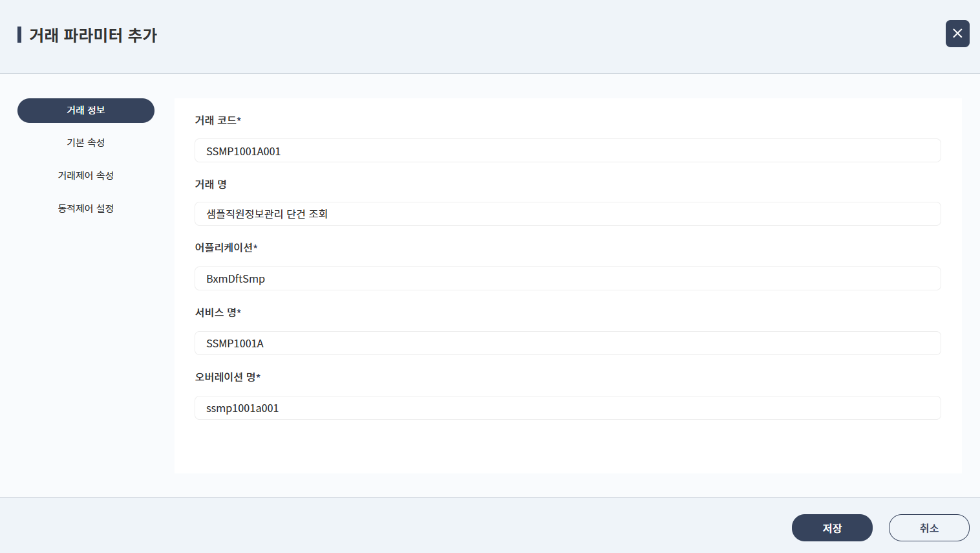Switch to the 기본 속성 tab
This screenshot has height=553, width=980.
coord(86,143)
